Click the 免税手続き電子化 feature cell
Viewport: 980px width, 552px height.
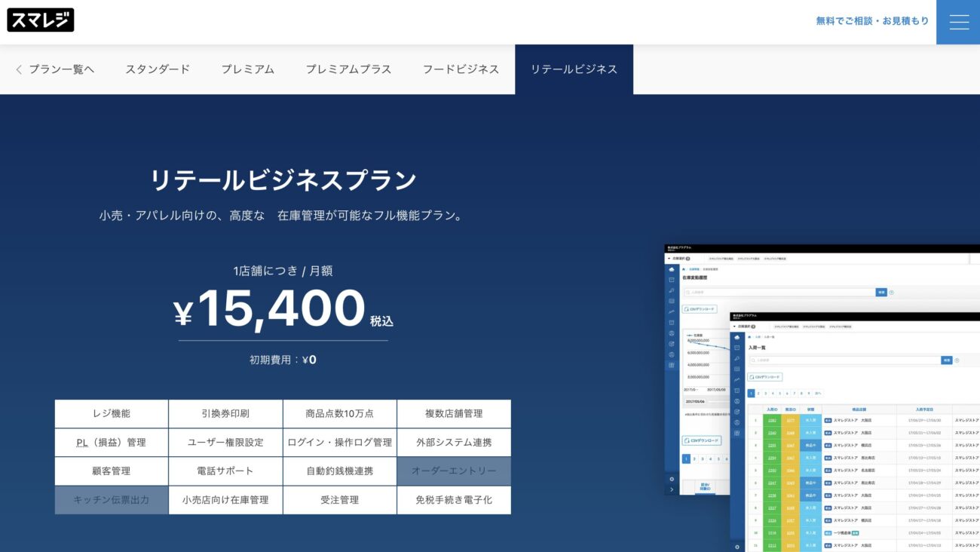454,500
